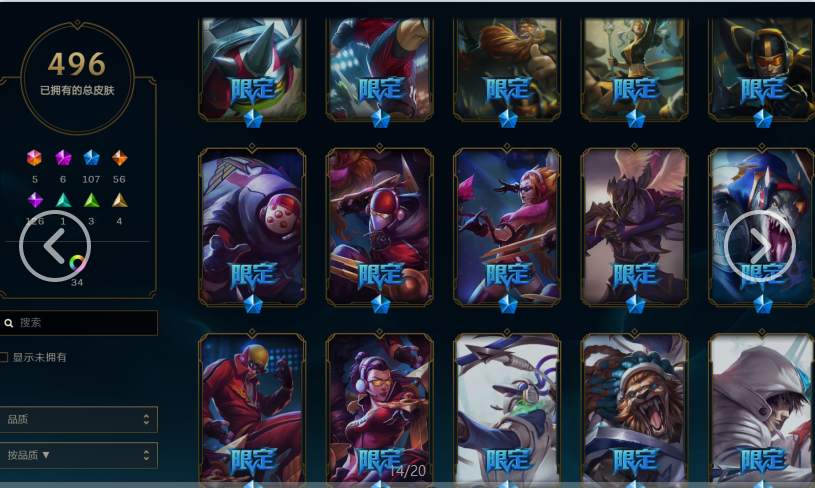Click the Ultimate gem icon showing 5
The image size is (815, 488).
[34, 157]
